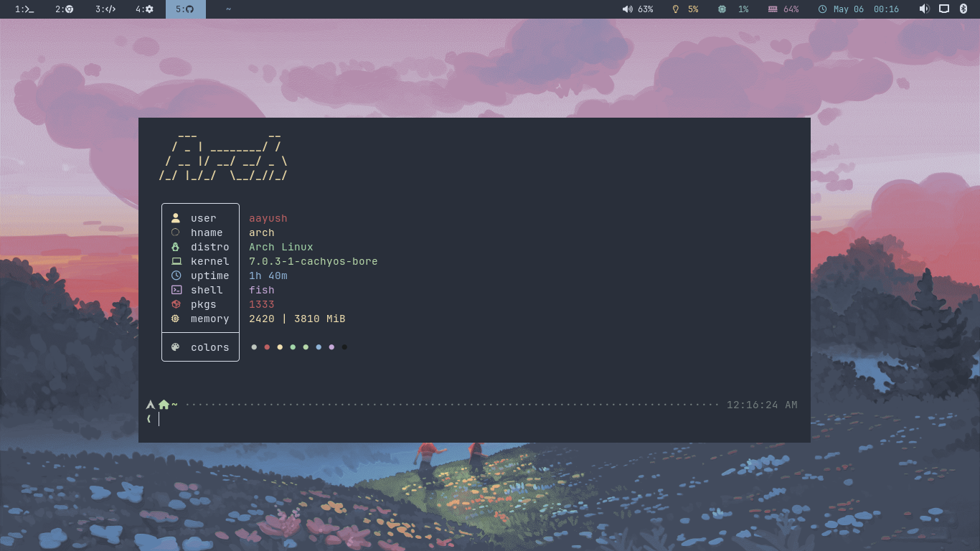Open the tray volume speaker icon
The height and width of the screenshot is (551, 980).
pos(924,9)
